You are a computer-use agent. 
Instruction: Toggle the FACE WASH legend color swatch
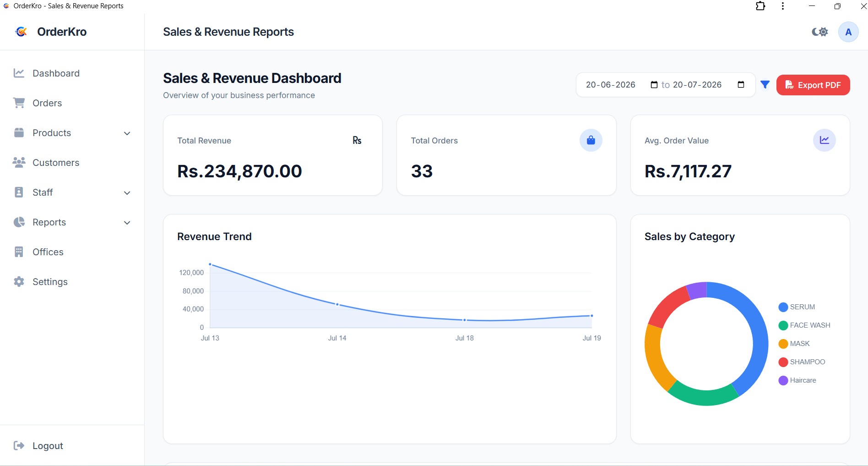783,325
